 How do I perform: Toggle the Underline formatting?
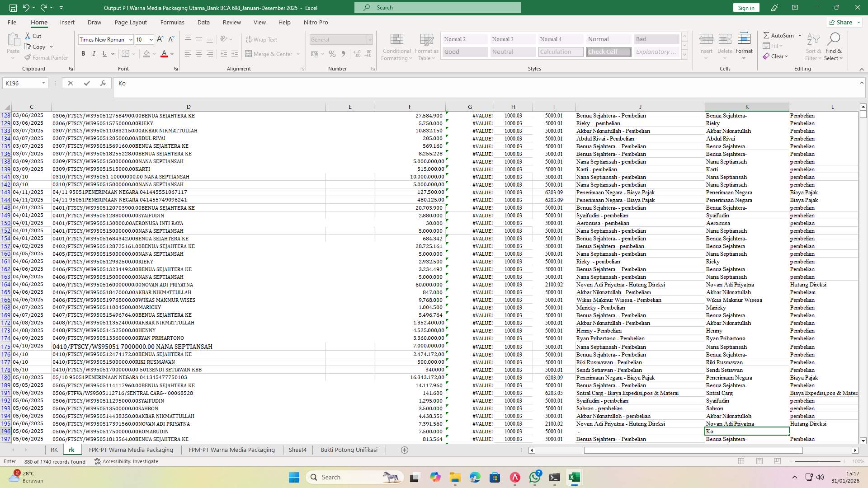(x=104, y=53)
